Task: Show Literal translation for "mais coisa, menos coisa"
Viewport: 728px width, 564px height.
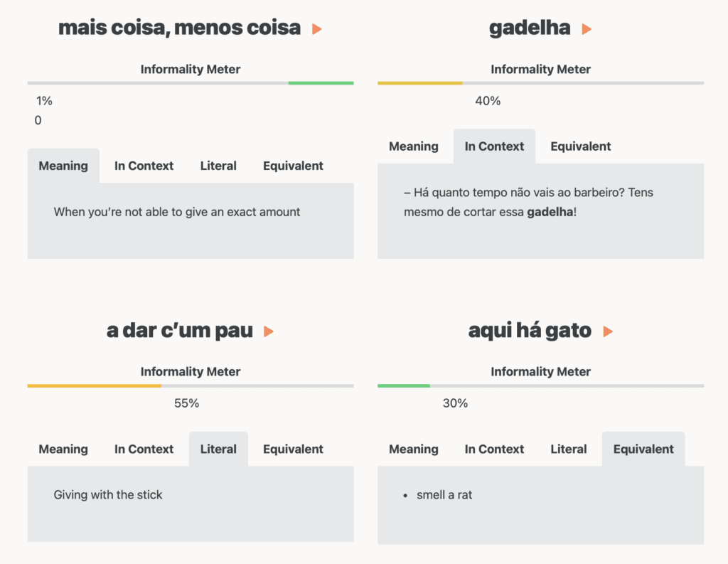Action: pos(218,166)
